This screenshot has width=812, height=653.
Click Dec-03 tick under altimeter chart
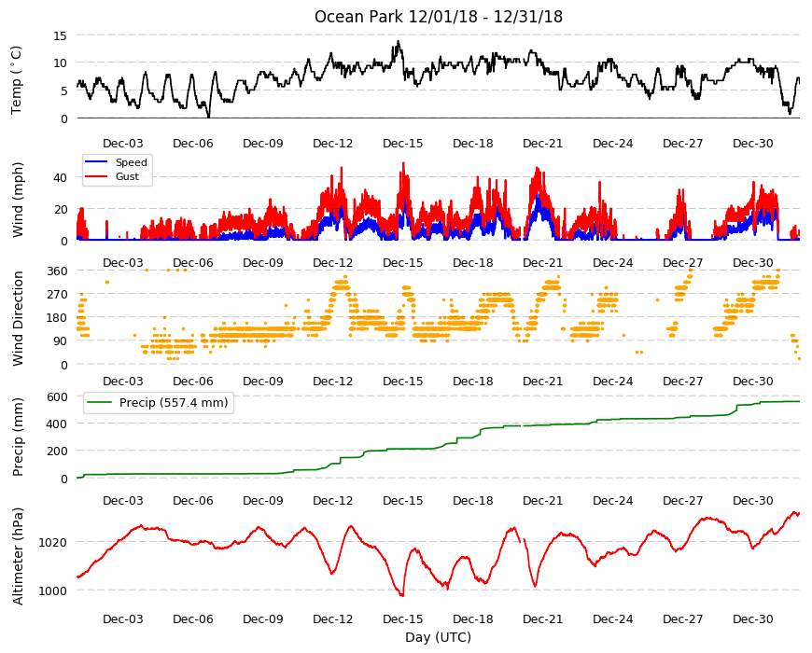click(x=122, y=618)
